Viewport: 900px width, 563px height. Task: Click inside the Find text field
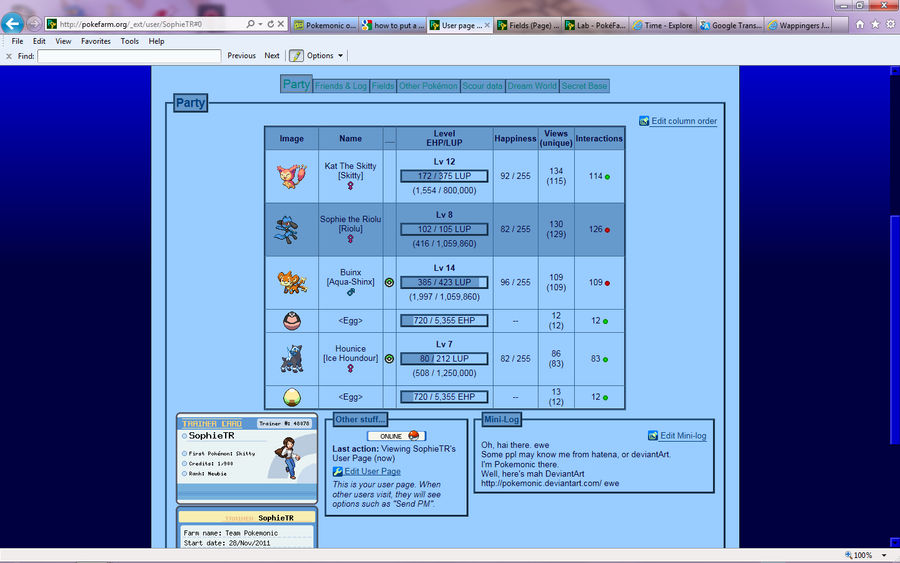129,56
